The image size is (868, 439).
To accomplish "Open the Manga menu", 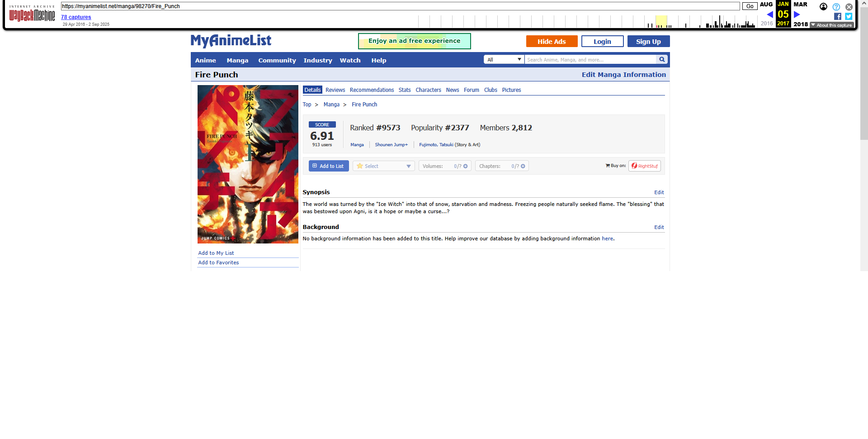I will pos(237,60).
